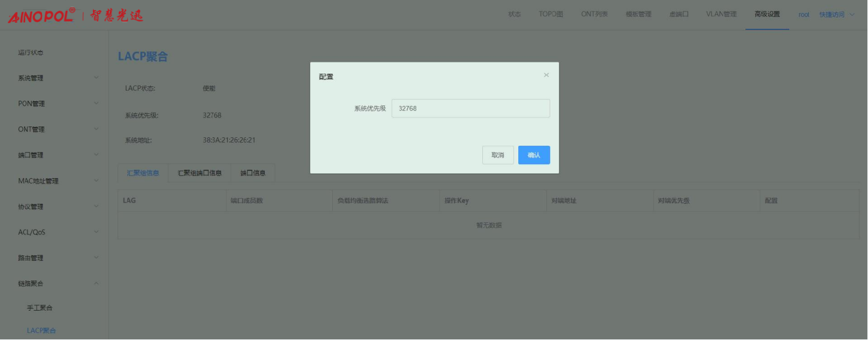Close the 配置 dialog with X icon

point(546,75)
